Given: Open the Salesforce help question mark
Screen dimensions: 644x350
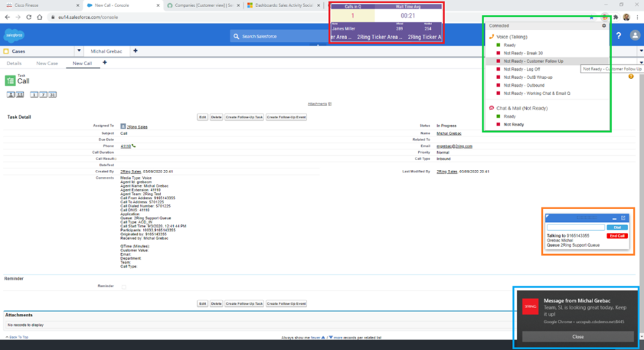Looking at the screenshot, I should 619,35.
